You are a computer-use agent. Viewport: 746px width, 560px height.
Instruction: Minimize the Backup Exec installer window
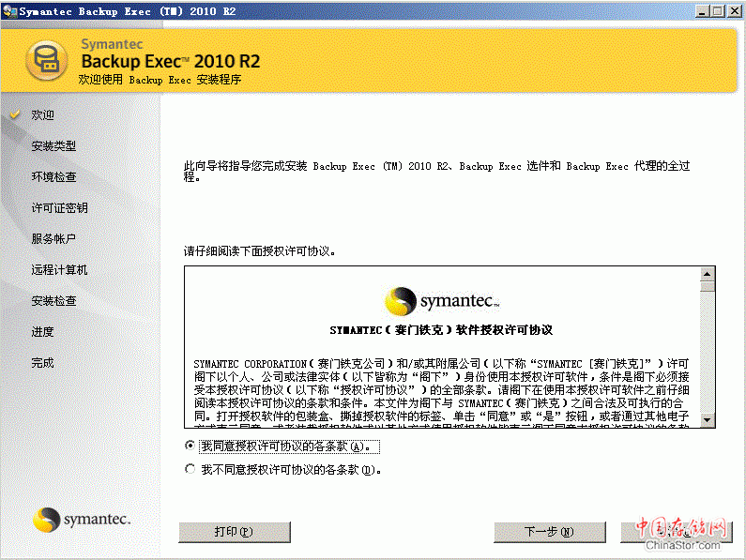click(x=700, y=10)
